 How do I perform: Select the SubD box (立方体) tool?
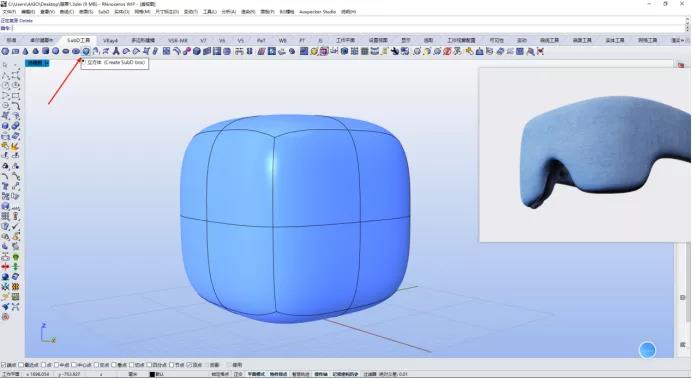point(86,51)
